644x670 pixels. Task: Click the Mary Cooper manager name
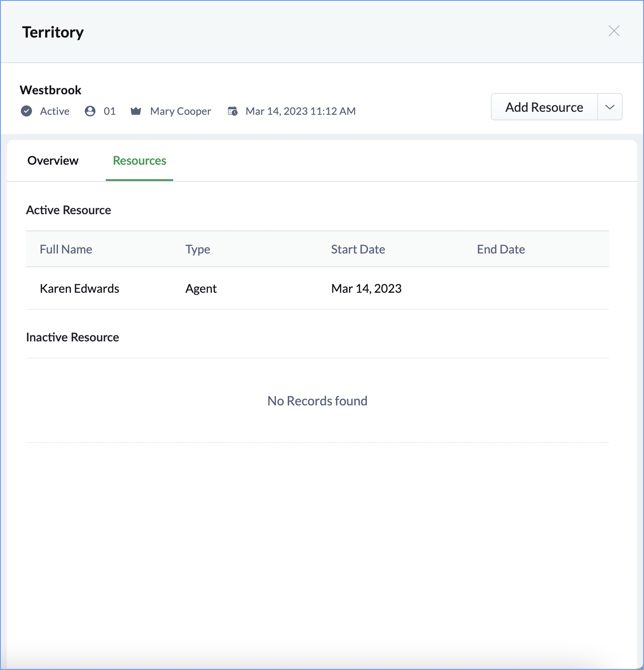180,111
